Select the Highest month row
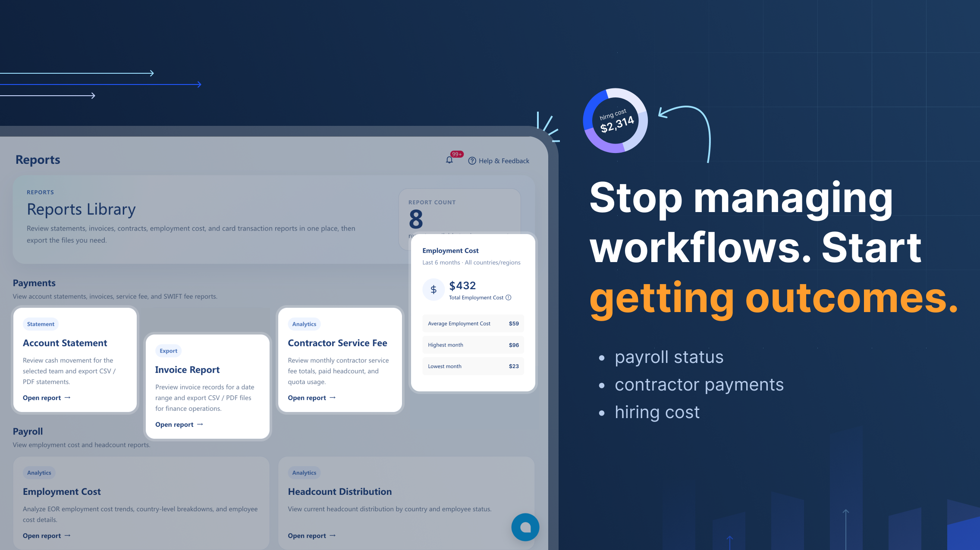This screenshot has width=980, height=550. pos(473,345)
